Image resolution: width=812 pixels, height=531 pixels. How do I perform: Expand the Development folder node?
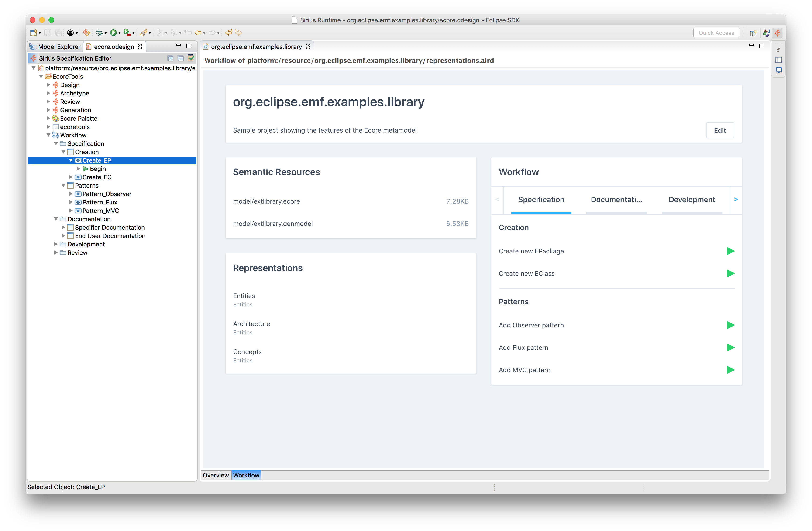[x=56, y=244]
